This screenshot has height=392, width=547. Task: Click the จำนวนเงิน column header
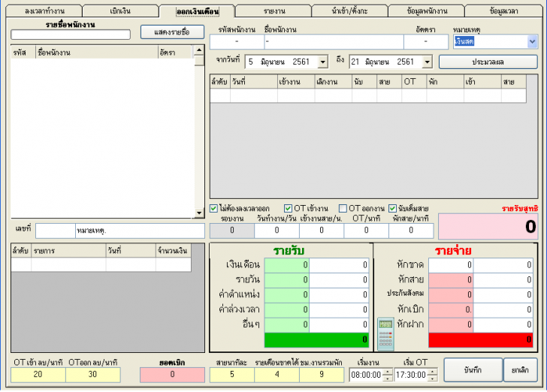[173, 251]
